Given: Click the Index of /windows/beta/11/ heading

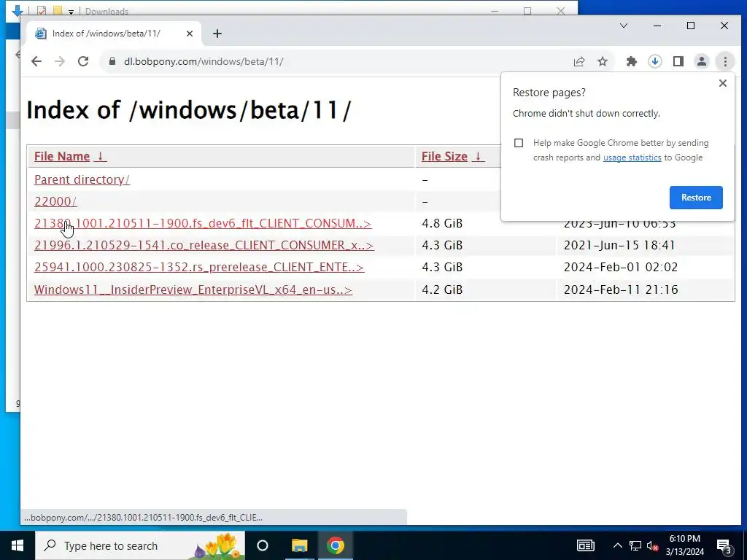Looking at the screenshot, I should click(x=189, y=110).
